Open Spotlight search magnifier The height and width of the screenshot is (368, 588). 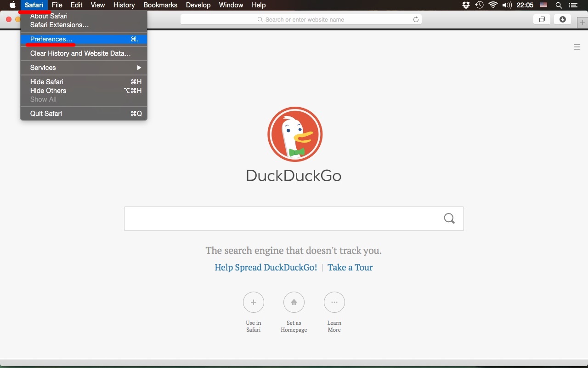coord(559,5)
